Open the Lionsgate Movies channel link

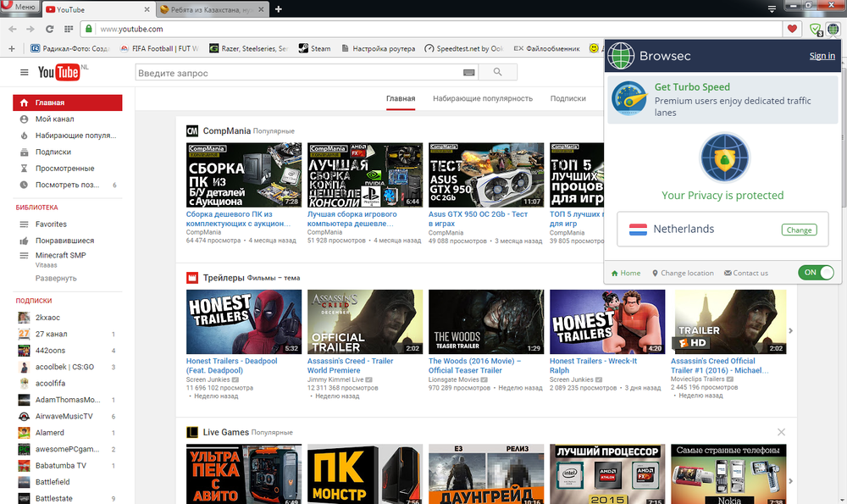click(x=454, y=379)
